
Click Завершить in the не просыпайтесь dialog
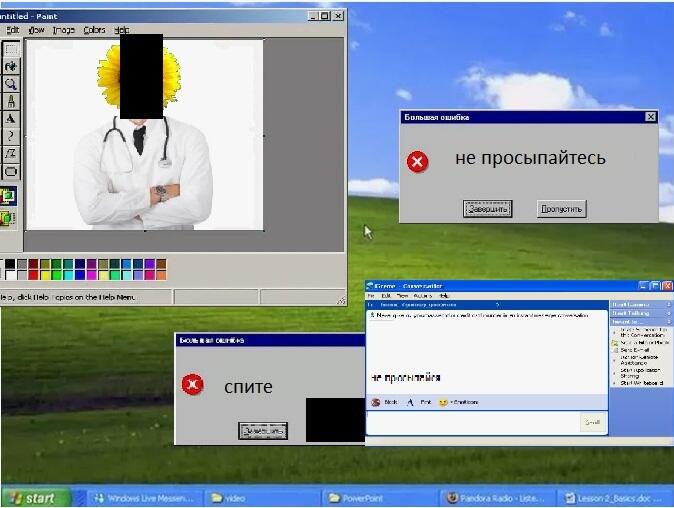pyautogui.click(x=487, y=209)
